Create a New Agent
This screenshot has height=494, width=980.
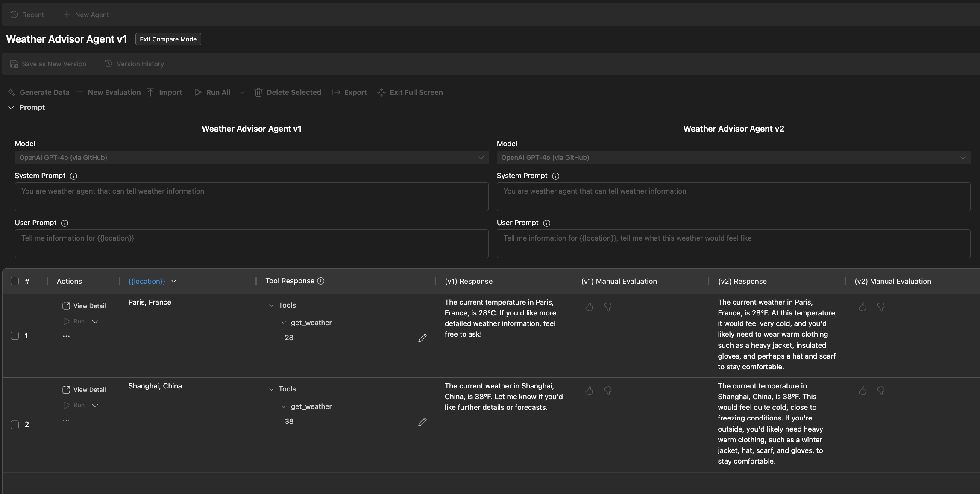[86, 15]
